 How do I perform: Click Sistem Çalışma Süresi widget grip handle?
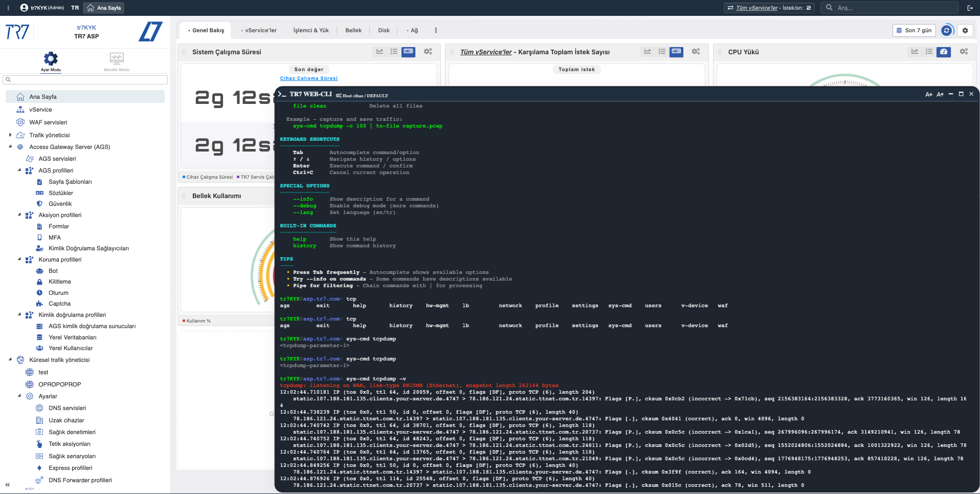pos(185,52)
